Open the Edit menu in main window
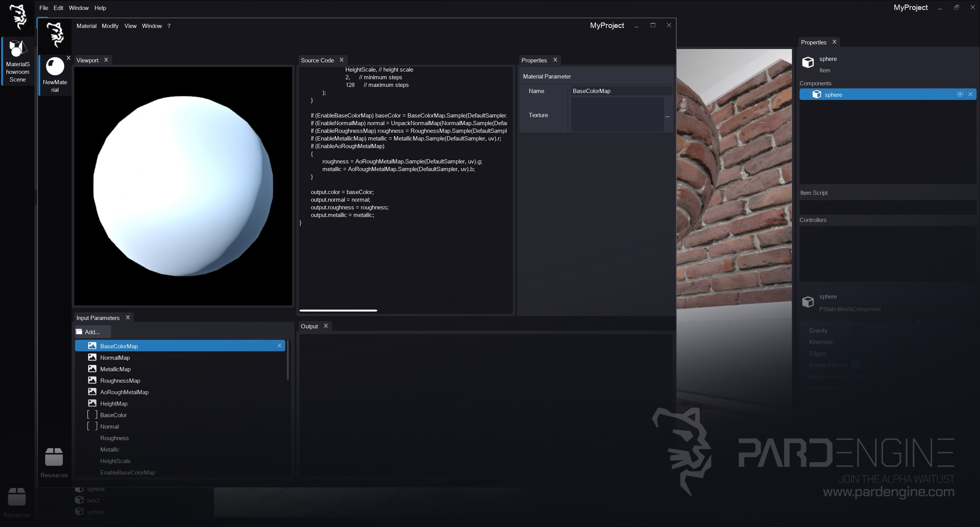Screen dimensions: 980x527 (58, 8)
